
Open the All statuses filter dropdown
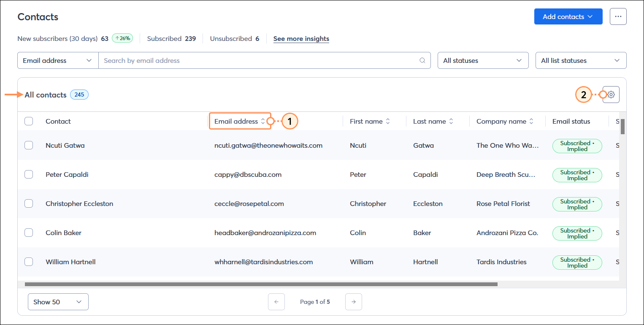(x=483, y=60)
